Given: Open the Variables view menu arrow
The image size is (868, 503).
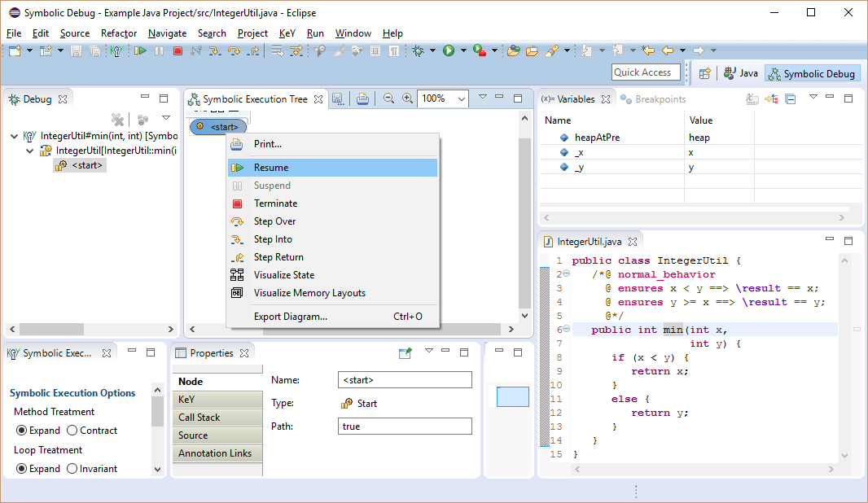Looking at the screenshot, I should pyautogui.click(x=813, y=97).
